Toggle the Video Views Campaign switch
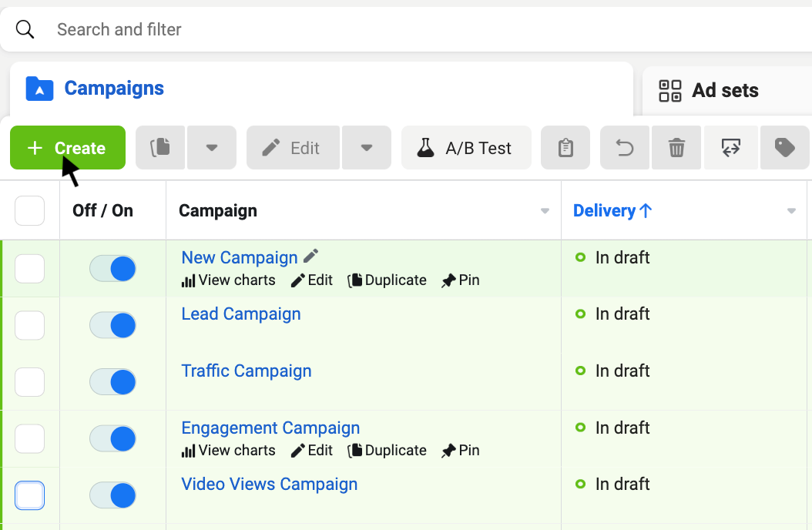Screen dimensions: 812x530 pyautogui.click(x=112, y=495)
